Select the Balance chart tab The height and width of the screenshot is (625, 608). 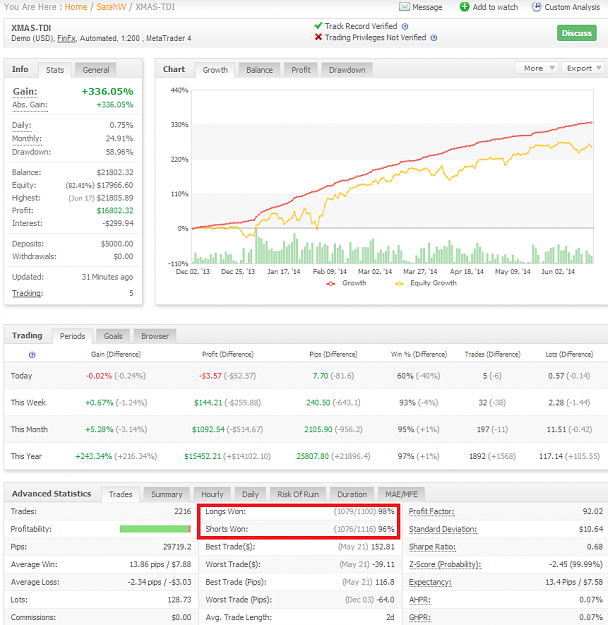(260, 70)
